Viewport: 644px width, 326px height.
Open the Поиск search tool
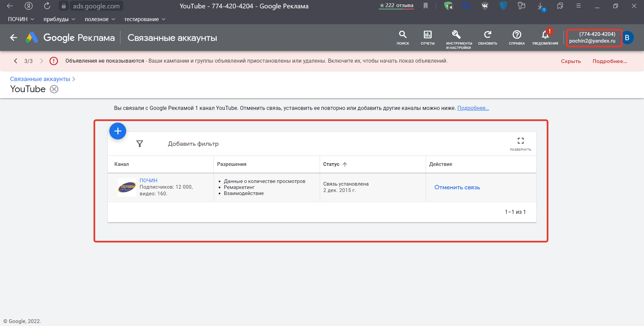[403, 38]
